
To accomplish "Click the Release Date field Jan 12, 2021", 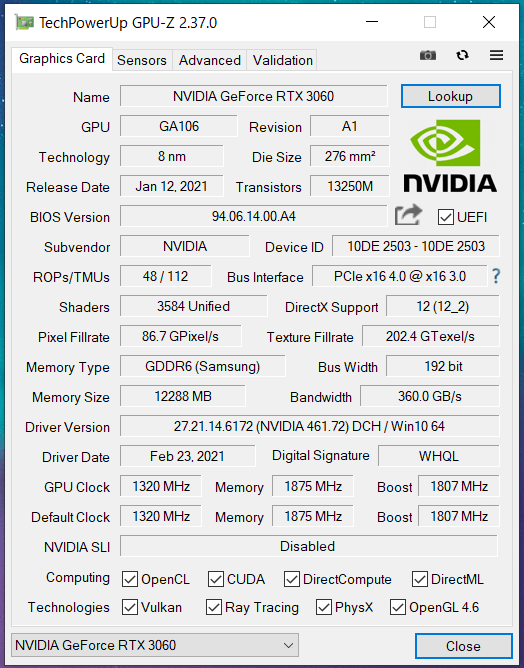I will click(x=172, y=186).
